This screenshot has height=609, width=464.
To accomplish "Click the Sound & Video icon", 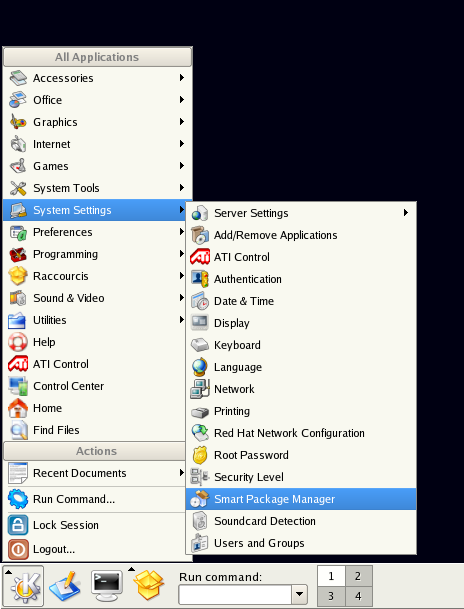I will 18,298.
